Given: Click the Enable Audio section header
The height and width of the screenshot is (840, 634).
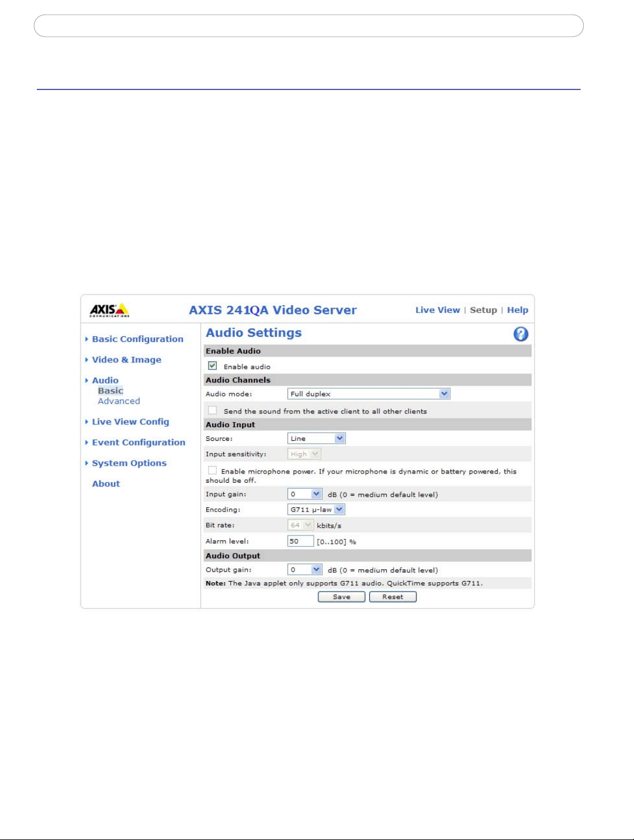Looking at the screenshot, I should point(368,351).
